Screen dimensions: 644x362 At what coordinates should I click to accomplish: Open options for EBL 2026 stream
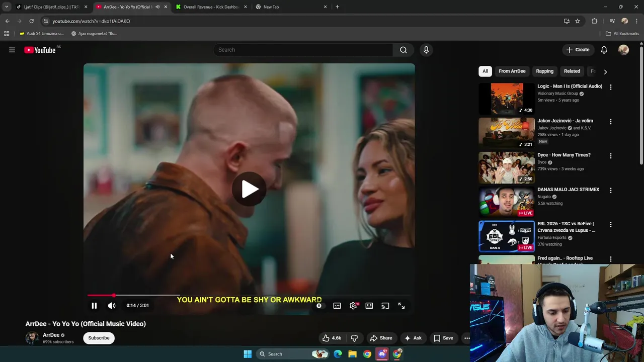(611, 225)
